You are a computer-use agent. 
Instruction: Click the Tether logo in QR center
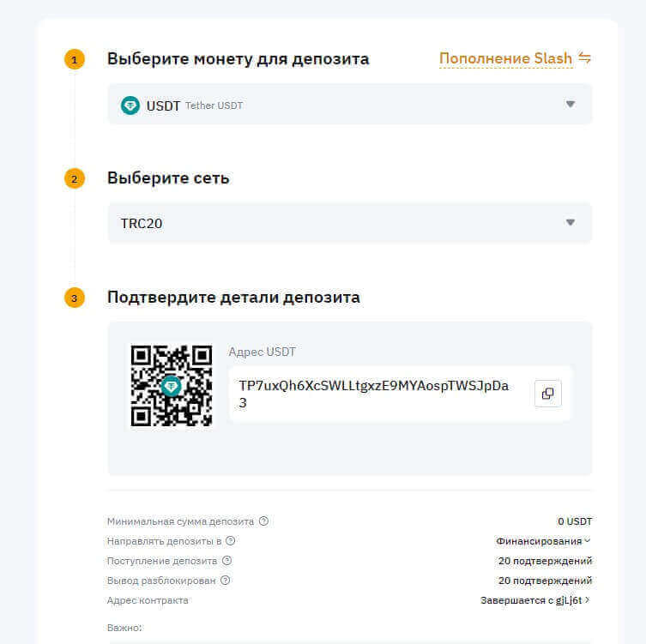(x=172, y=386)
